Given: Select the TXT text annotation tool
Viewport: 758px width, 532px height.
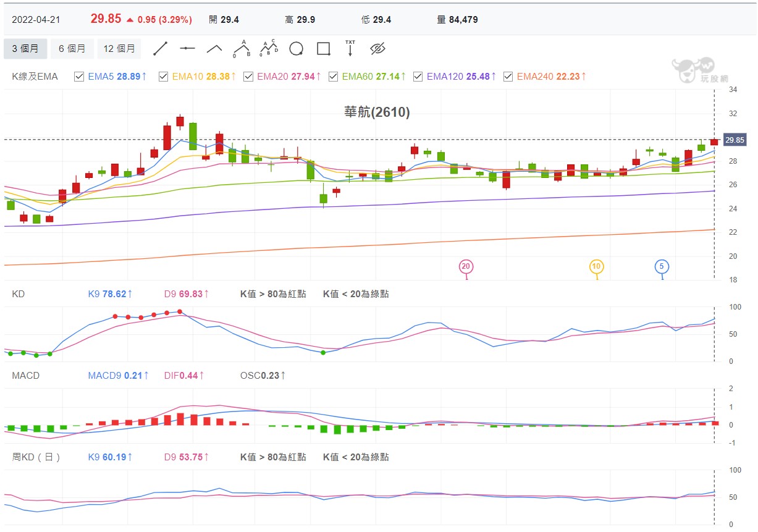Looking at the screenshot, I should click(x=350, y=48).
